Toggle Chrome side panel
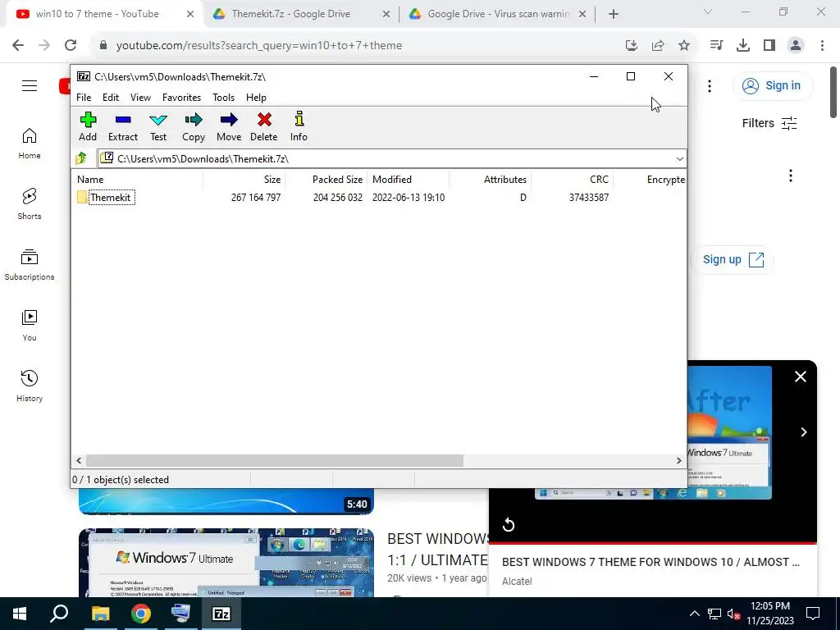Image resolution: width=840 pixels, height=630 pixels. 769,46
